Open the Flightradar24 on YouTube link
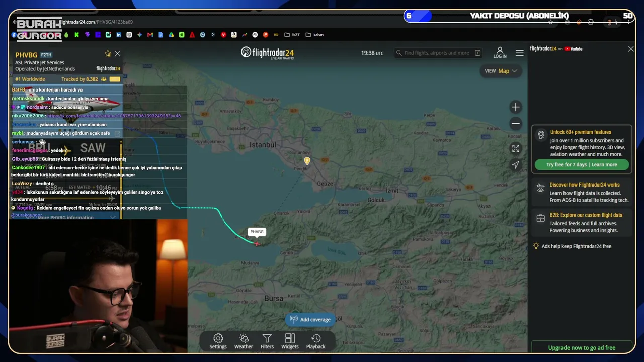Screen dimensions: 644x362 pos(556,49)
